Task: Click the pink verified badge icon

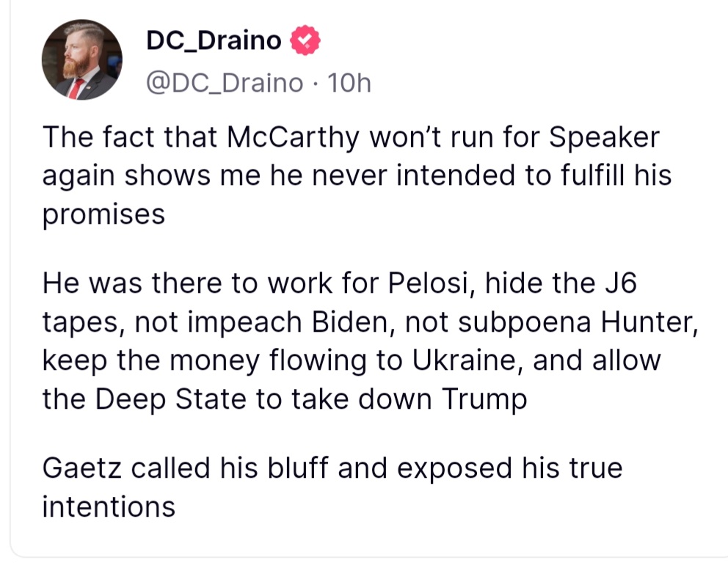Action: click(x=305, y=40)
